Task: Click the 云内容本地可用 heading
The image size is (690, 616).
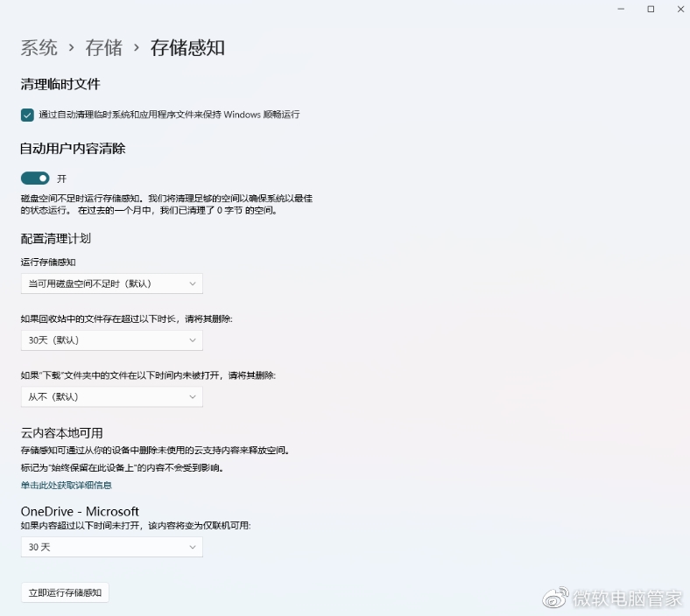Action: [x=61, y=433]
